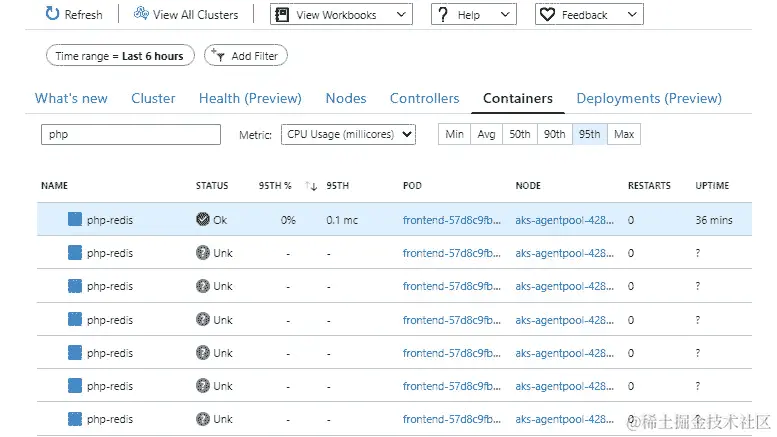Image resolution: width=777 pixels, height=437 pixels.
Task: Expand the View Workbooks dropdown chevron
Action: point(401,14)
